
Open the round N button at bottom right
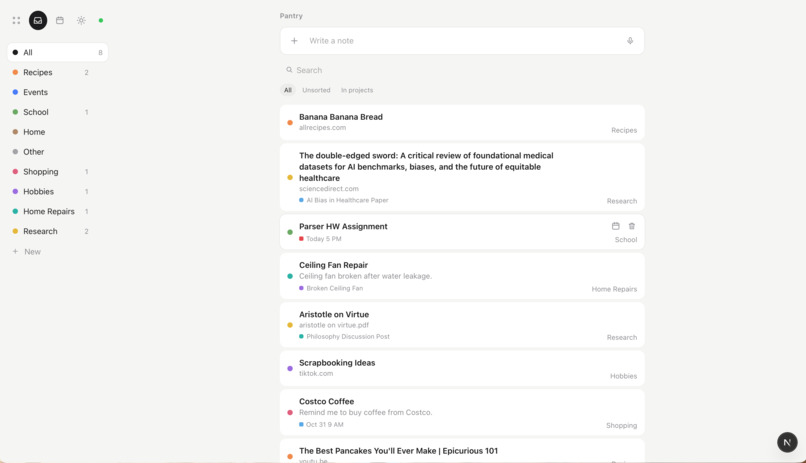[x=787, y=442]
